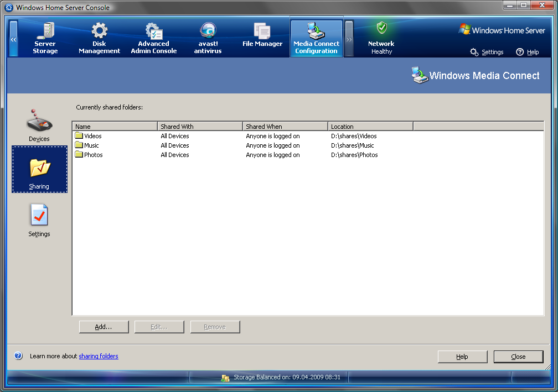Select the Photos folder icon
Screen dimensions: 558x392
[x=79, y=154]
